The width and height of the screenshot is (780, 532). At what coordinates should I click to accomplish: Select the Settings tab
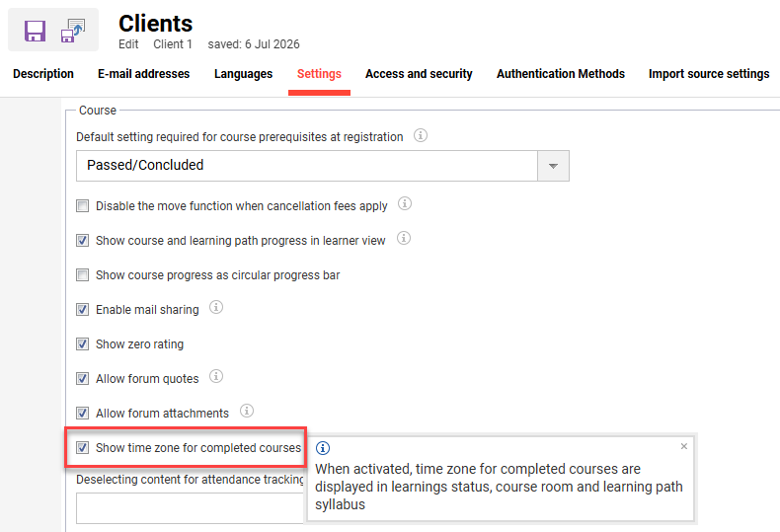[x=319, y=74]
